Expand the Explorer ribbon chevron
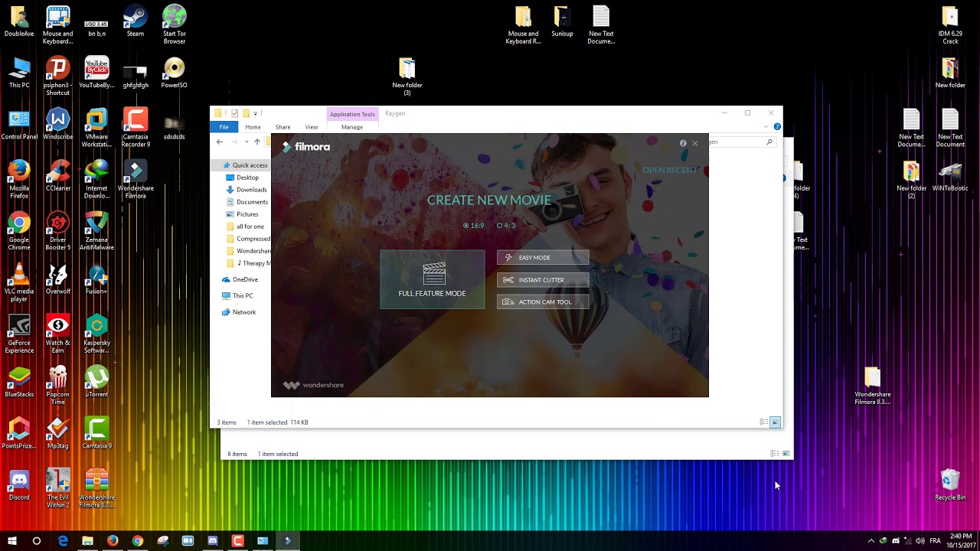The height and width of the screenshot is (551, 980). 766,127
